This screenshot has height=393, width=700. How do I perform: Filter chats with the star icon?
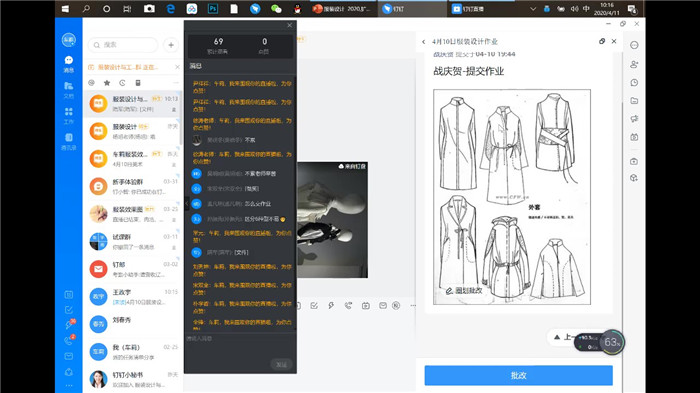pos(107,83)
